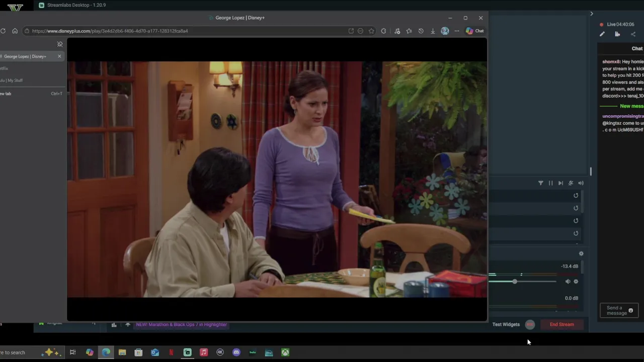Image resolution: width=644 pixels, height=362 pixels.
Task: Click the uncompromisingtra chat username
Action: (623, 116)
